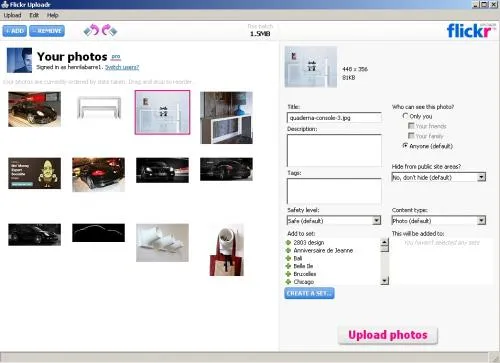This screenshot has height=363, width=500.
Task: Select the car with red taillights thumbnail
Action: coord(99,175)
